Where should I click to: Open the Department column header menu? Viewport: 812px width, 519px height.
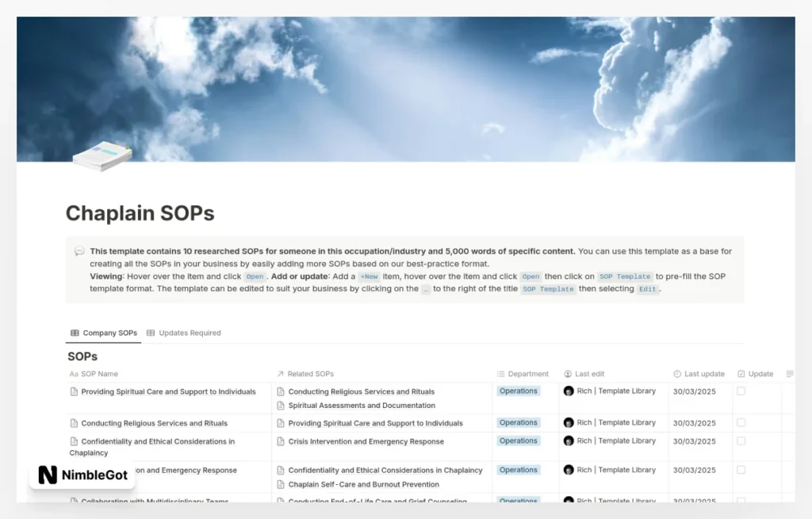click(x=523, y=374)
